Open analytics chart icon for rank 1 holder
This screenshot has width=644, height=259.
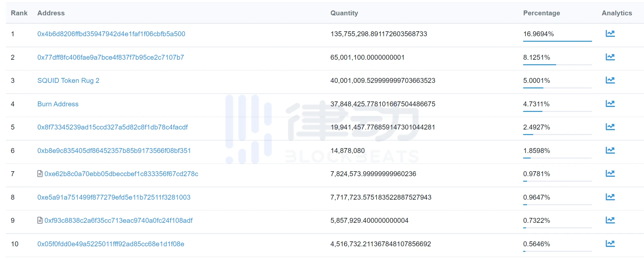coord(610,34)
